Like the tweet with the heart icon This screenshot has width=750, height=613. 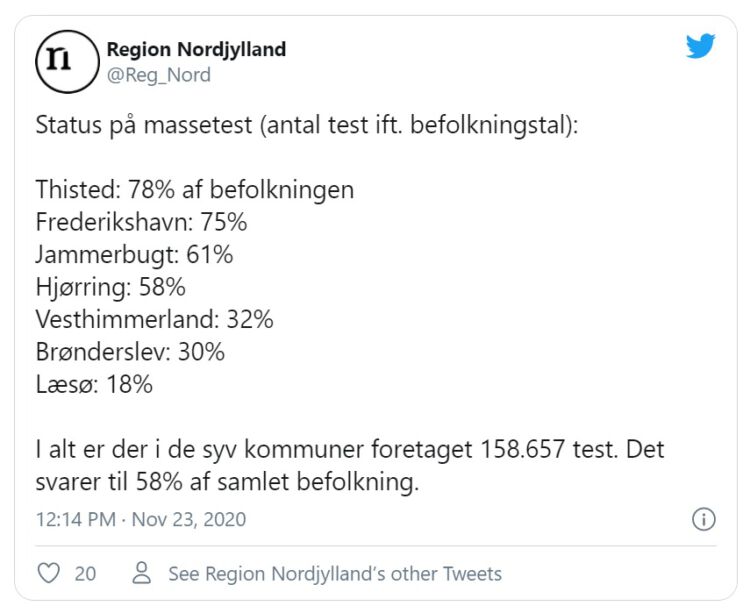[x=48, y=573]
